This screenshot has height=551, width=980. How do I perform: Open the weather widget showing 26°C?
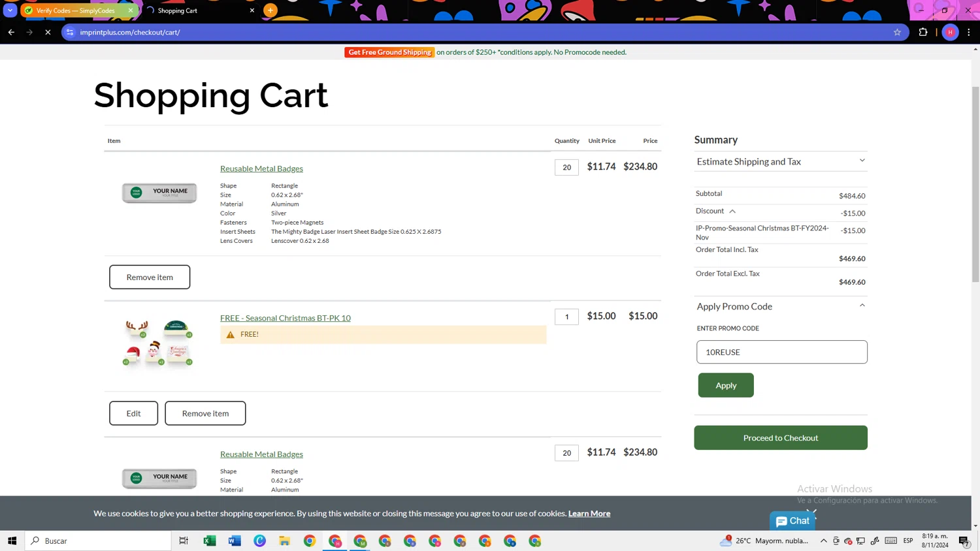click(x=764, y=541)
